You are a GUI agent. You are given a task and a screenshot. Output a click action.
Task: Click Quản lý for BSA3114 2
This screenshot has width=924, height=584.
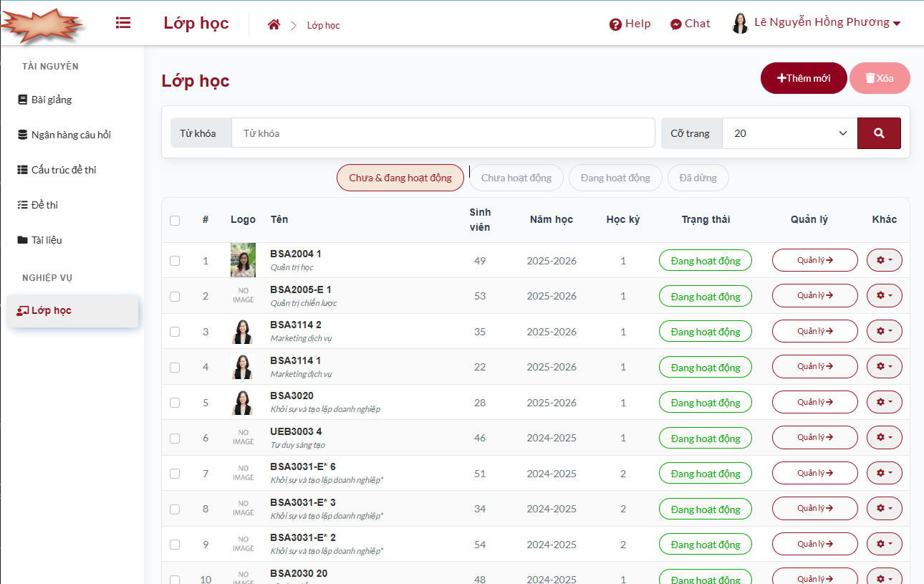click(x=814, y=332)
